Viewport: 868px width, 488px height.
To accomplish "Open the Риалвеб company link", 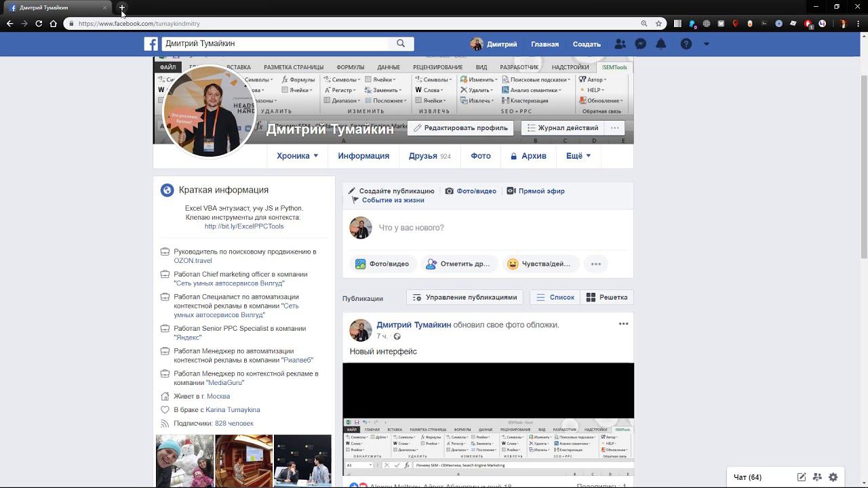I will click(296, 360).
